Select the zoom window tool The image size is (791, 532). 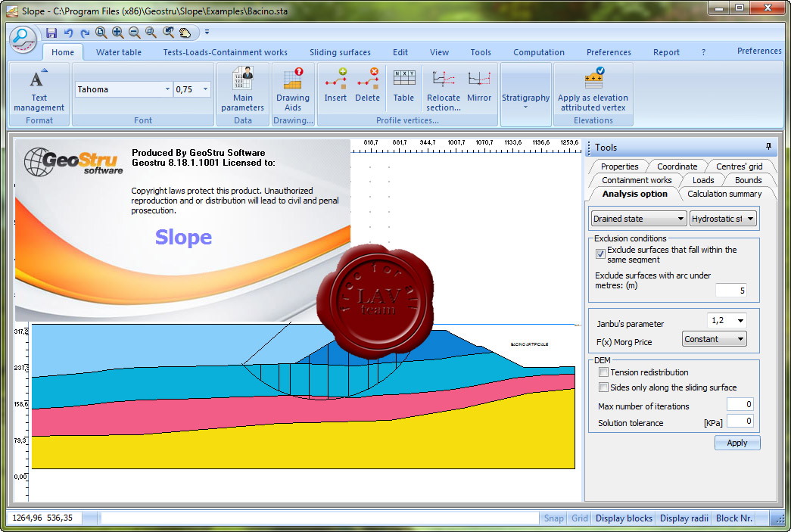(151, 33)
